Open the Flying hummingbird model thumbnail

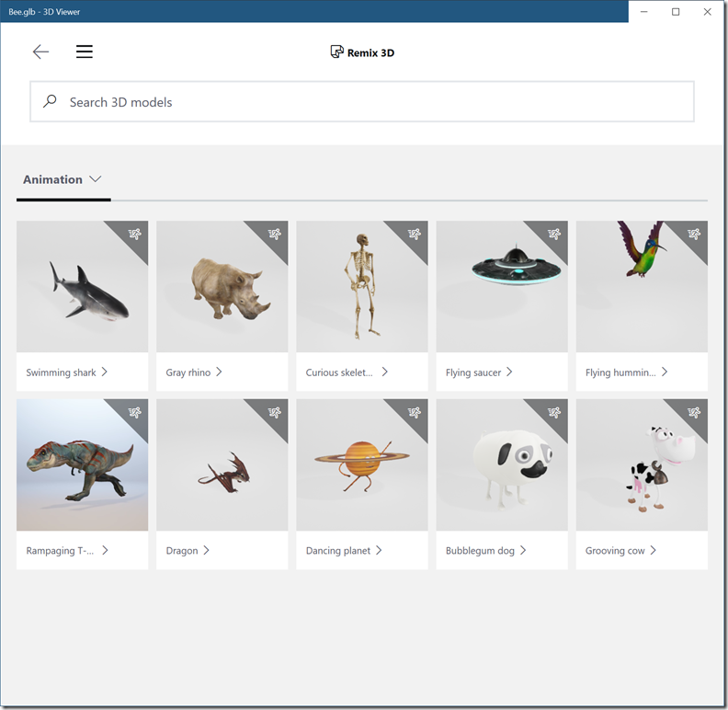[643, 287]
